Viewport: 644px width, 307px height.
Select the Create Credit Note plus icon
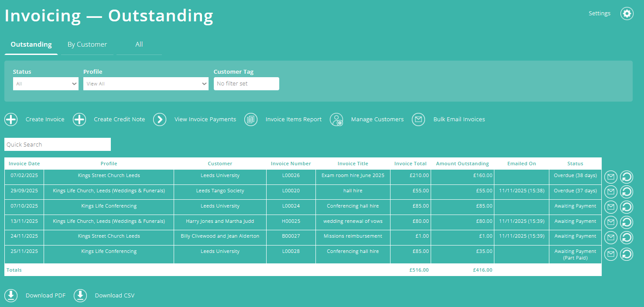79,119
